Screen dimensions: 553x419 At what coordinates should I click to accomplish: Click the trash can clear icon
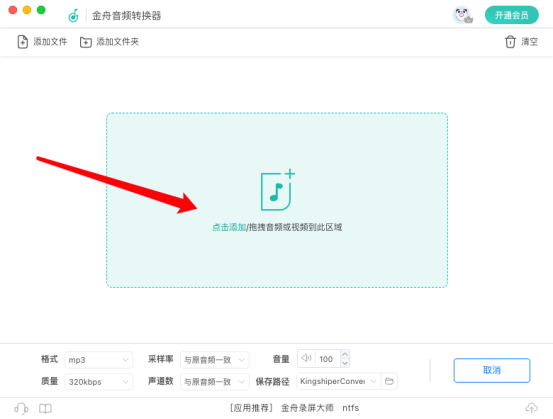tap(510, 42)
